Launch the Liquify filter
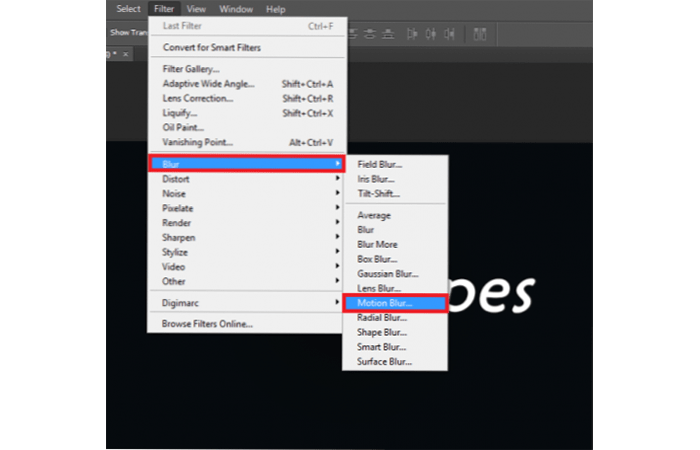This screenshot has height=450, width=700. [179, 113]
